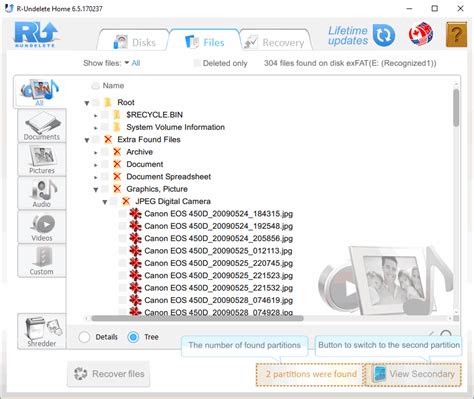Collapse the Extra Found Files node
Image resolution: width=474 pixels, height=399 pixels.
(x=87, y=140)
